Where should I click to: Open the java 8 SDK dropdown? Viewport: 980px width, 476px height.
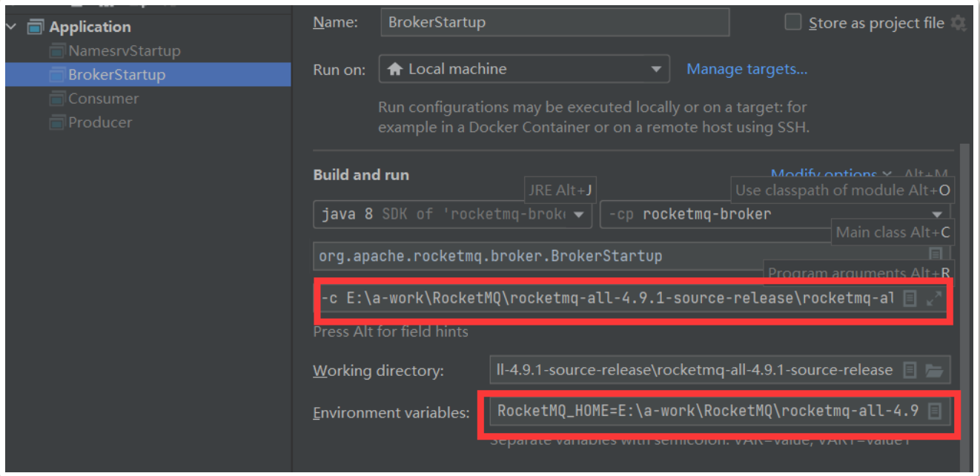453,214
